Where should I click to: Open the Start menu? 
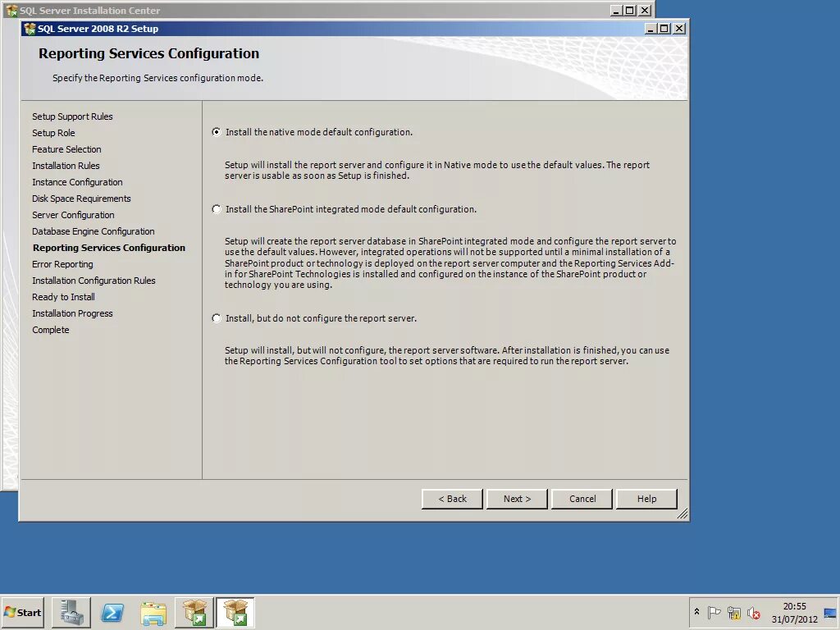pos(22,612)
